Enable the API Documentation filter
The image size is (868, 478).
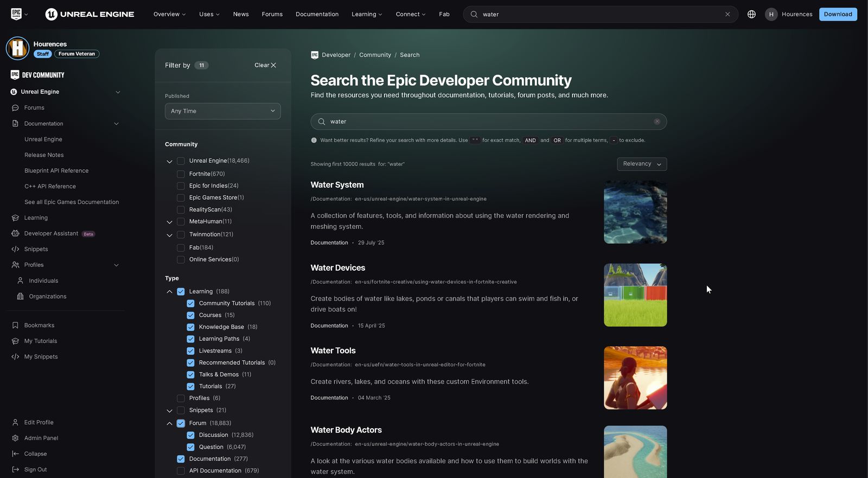coord(181,471)
